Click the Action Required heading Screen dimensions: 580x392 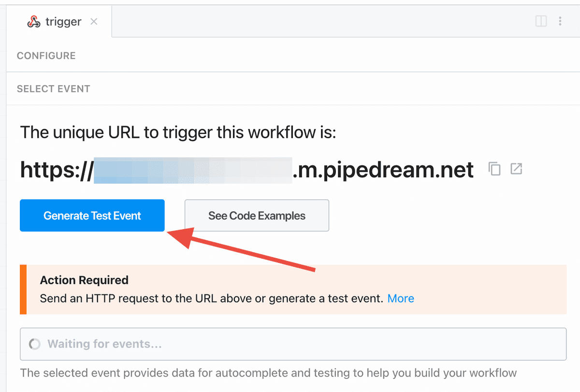[x=84, y=280]
